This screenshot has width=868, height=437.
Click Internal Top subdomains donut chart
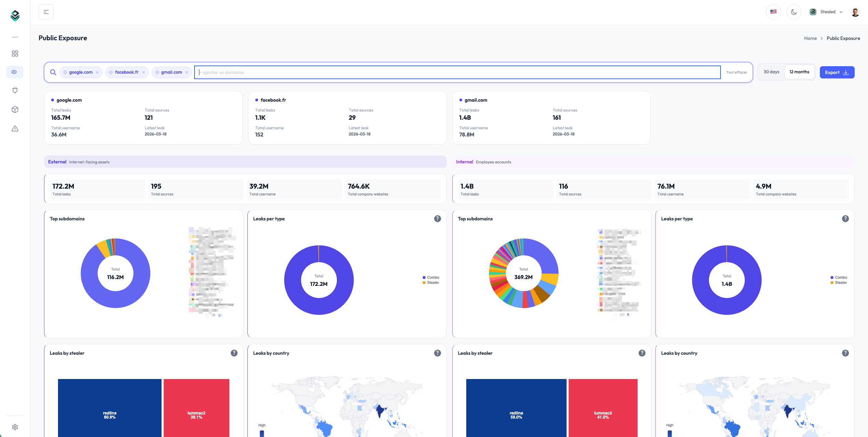pyautogui.click(x=524, y=273)
